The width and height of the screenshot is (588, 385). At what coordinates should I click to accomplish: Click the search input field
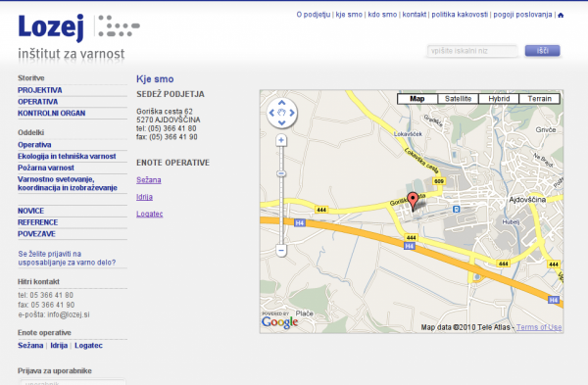coord(472,51)
